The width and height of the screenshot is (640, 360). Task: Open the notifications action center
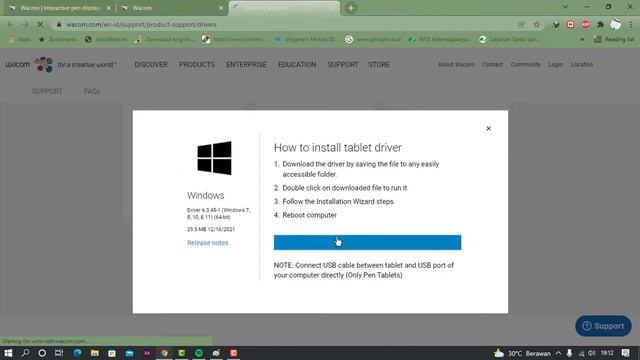point(626,353)
